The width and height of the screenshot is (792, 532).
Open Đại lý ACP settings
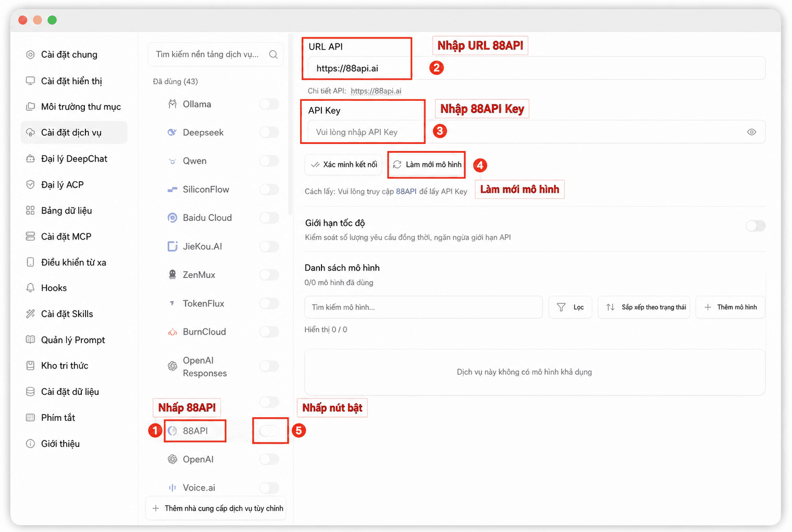74,185
